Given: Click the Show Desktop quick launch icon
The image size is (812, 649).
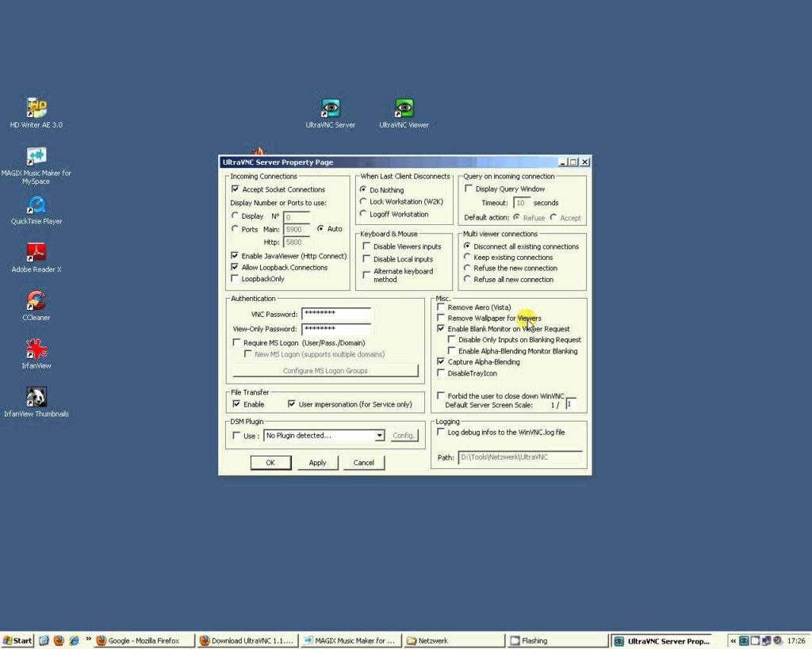Looking at the screenshot, I should [44, 641].
